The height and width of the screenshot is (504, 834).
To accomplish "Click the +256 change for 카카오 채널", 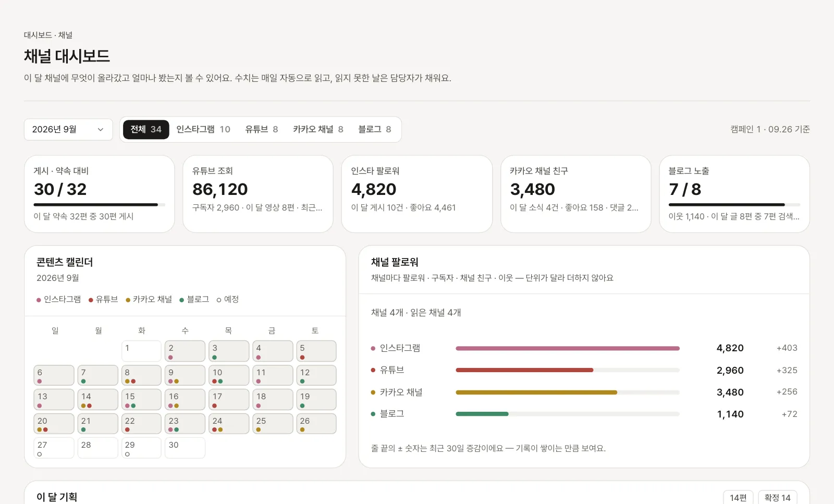I will (787, 392).
